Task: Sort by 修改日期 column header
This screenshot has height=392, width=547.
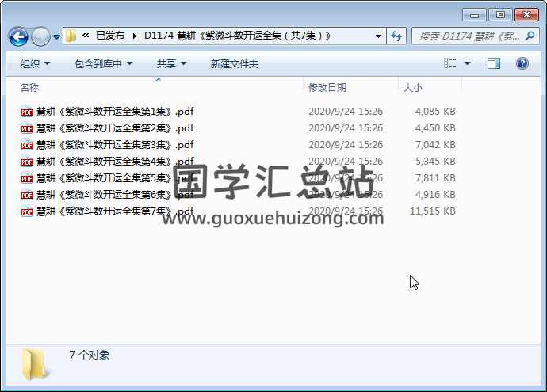Action: point(327,87)
